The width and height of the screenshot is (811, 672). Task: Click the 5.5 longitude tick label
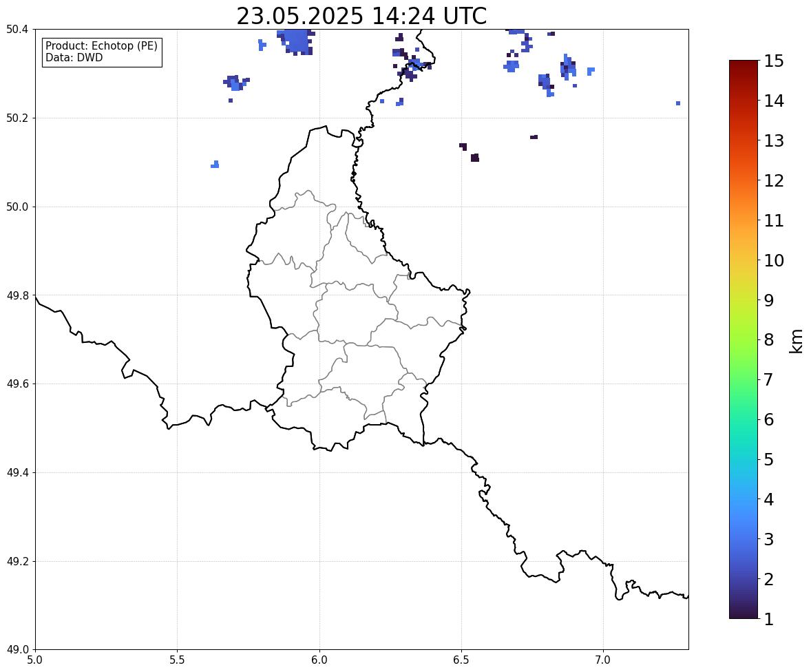coord(178,660)
